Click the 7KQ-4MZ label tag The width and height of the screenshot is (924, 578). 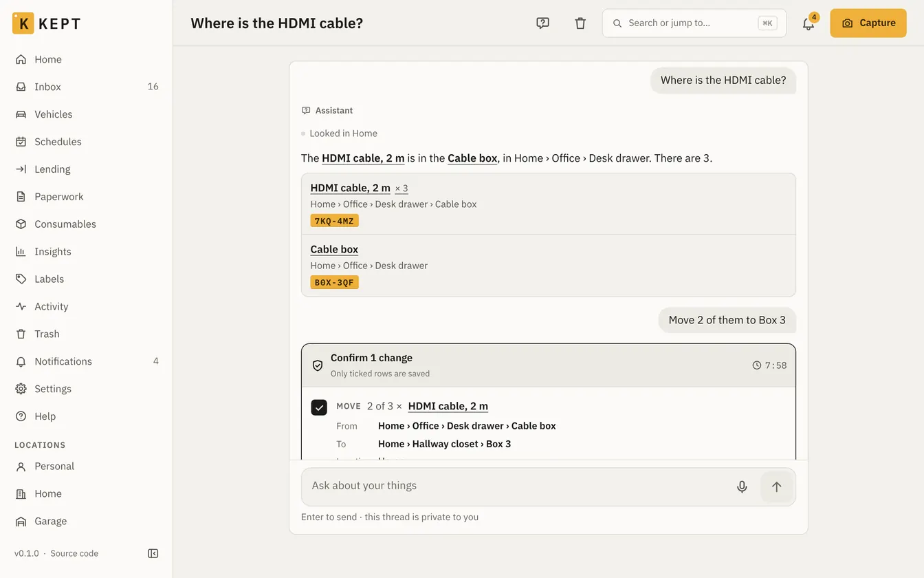click(334, 221)
